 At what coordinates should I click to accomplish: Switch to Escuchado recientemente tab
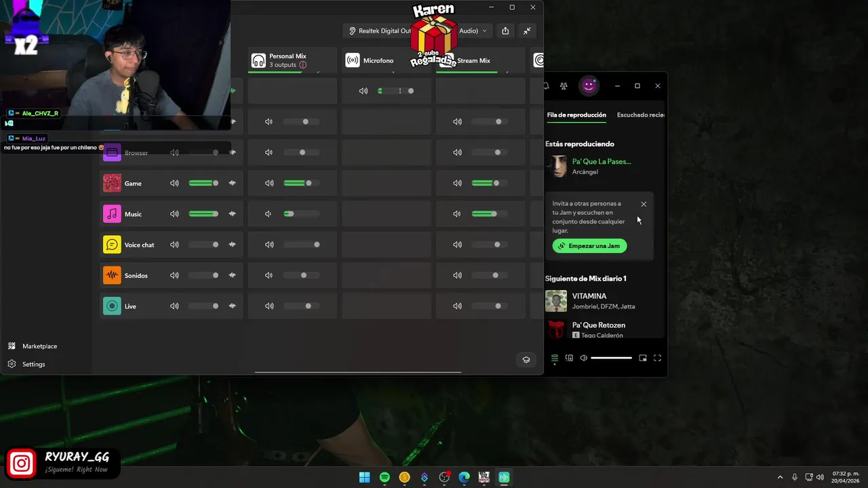tap(640, 115)
